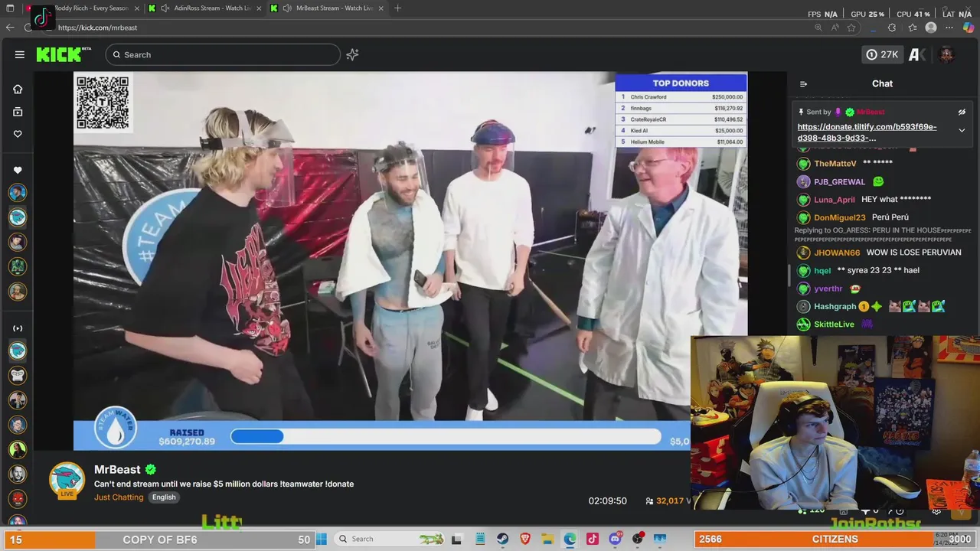This screenshot has width=980, height=551.
Task: Click the Windows taskbar Search box
Action: click(390, 539)
